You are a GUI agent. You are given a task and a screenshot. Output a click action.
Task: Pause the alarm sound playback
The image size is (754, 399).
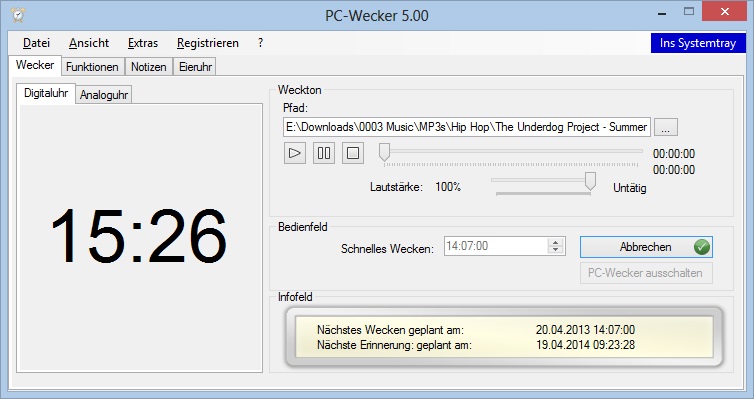[x=324, y=153]
